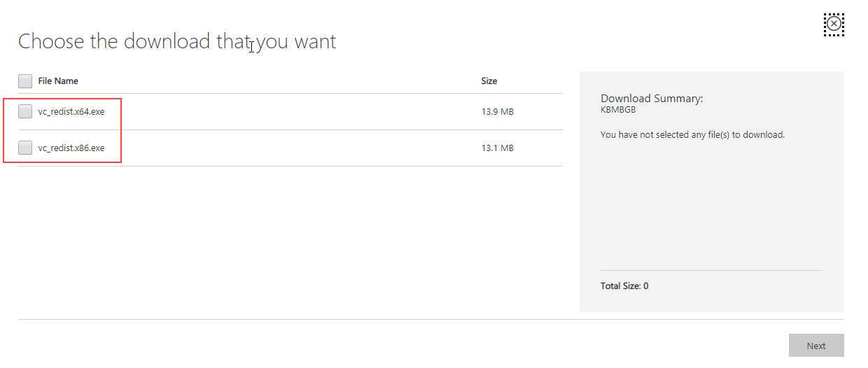Click the Total Size: 0 text

624,286
